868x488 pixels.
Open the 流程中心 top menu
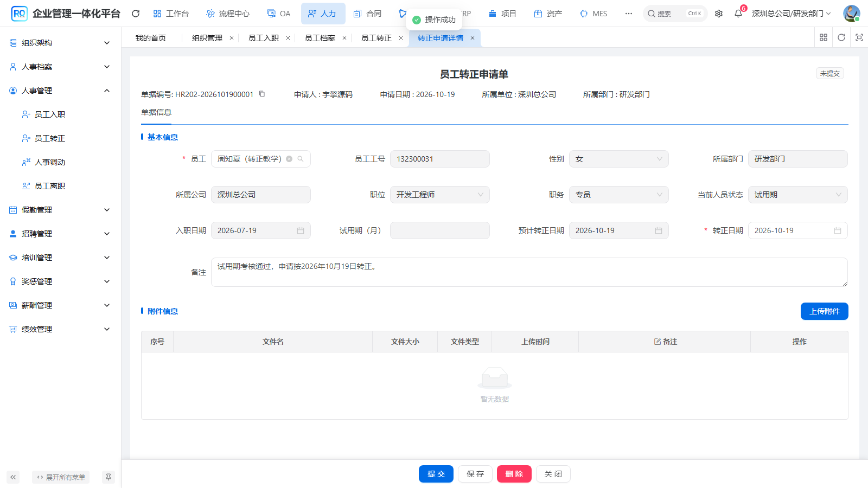pos(228,14)
